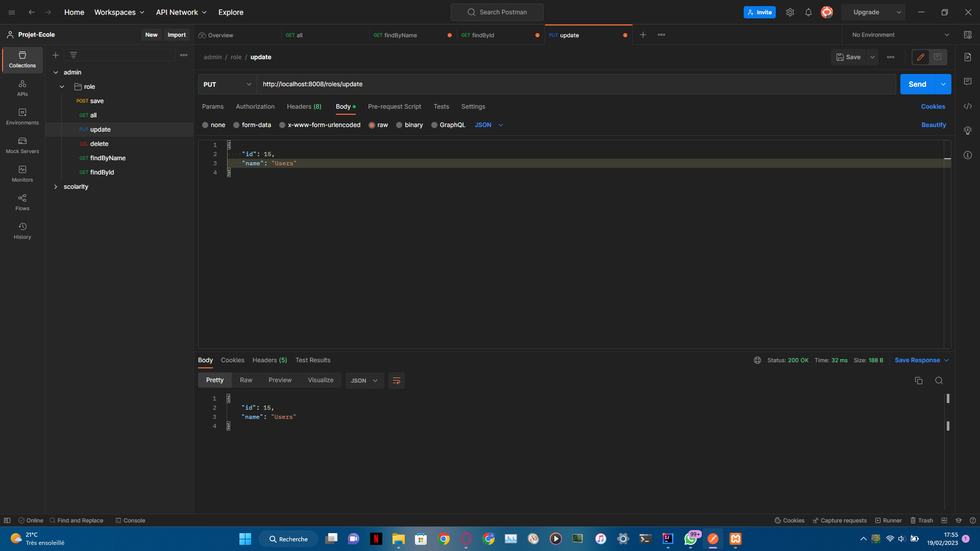This screenshot has width=980, height=551.
Task: Open the No Environment selector
Action: pos(900,35)
